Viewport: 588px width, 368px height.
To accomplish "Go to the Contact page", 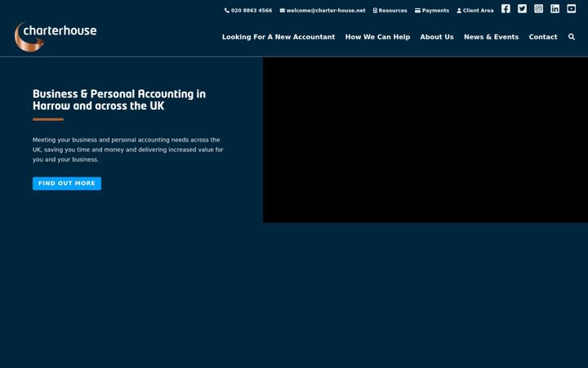I will [543, 37].
